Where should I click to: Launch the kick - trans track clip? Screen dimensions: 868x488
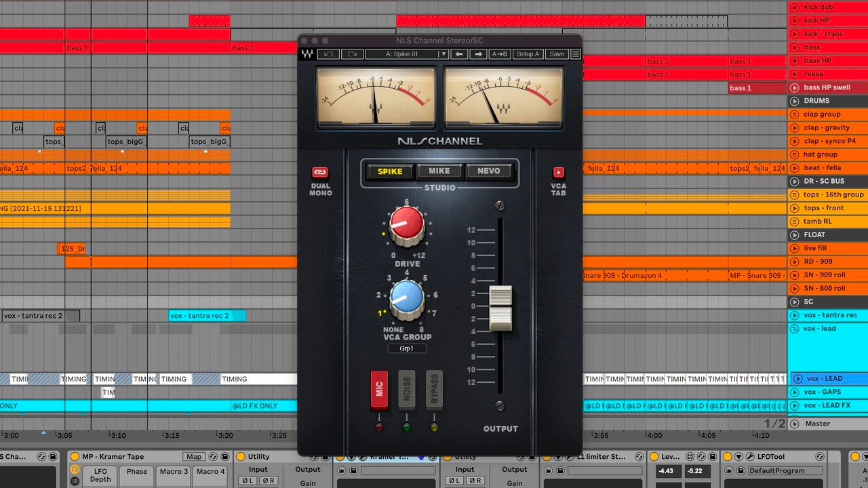point(794,34)
